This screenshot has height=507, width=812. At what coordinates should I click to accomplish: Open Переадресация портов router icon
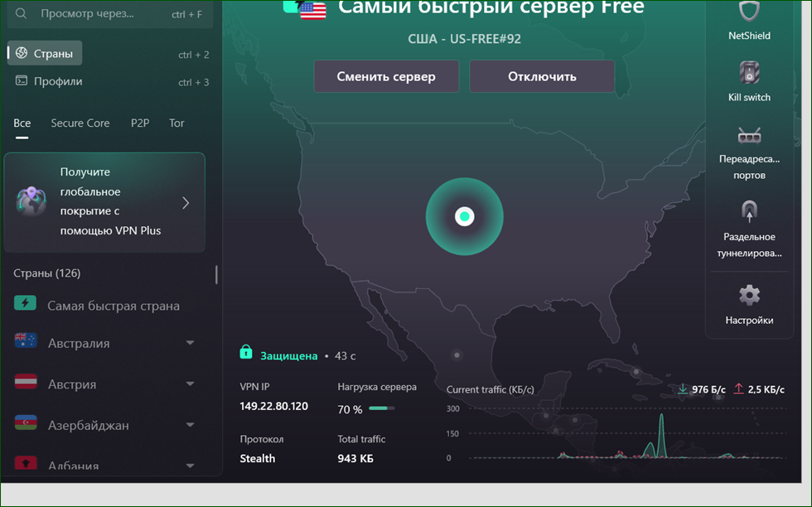(x=749, y=136)
